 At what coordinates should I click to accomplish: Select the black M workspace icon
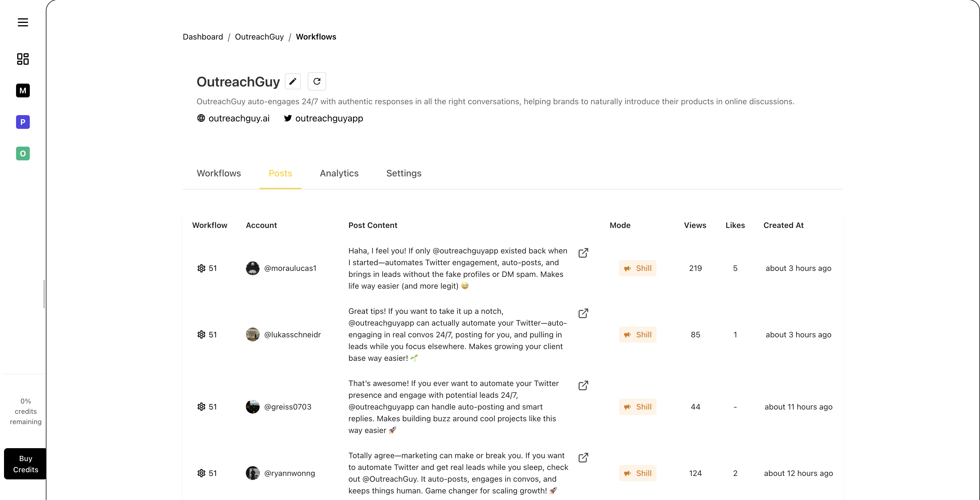click(x=22, y=90)
